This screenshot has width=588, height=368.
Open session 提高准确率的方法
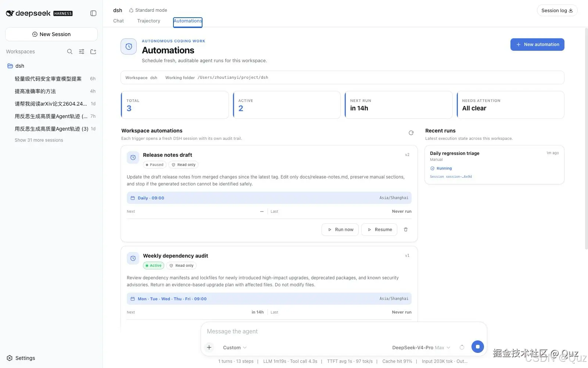[x=51, y=91]
